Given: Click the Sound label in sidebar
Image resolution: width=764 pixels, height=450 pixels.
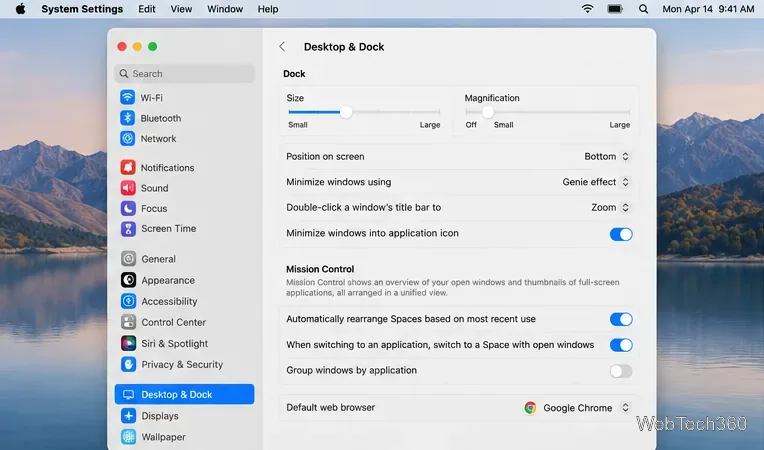Looking at the screenshot, I should click(154, 188).
